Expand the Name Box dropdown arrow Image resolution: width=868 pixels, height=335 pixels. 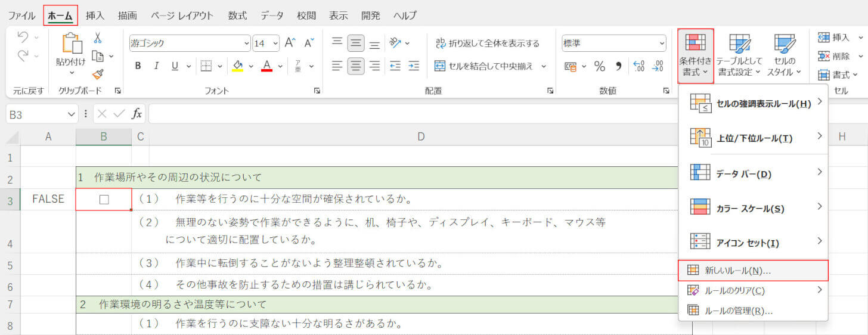point(72,114)
